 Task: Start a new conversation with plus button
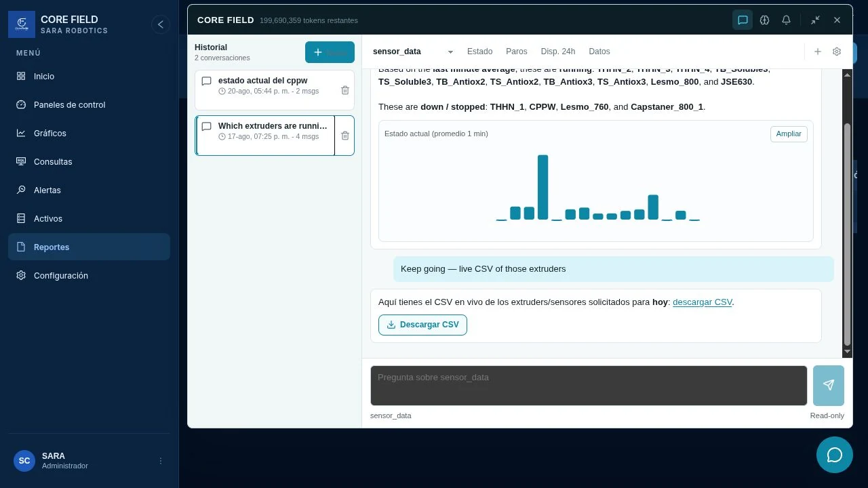330,52
